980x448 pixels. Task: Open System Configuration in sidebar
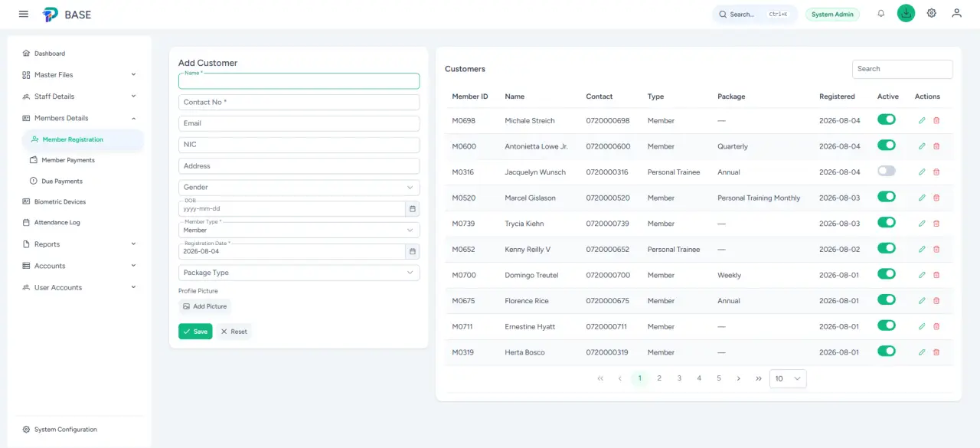(x=80, y=430)
